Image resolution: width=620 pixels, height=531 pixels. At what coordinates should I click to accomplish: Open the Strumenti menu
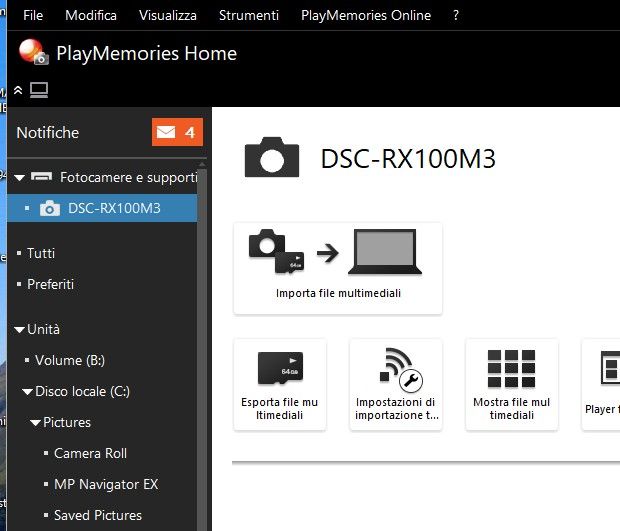(x=248, y=15)
